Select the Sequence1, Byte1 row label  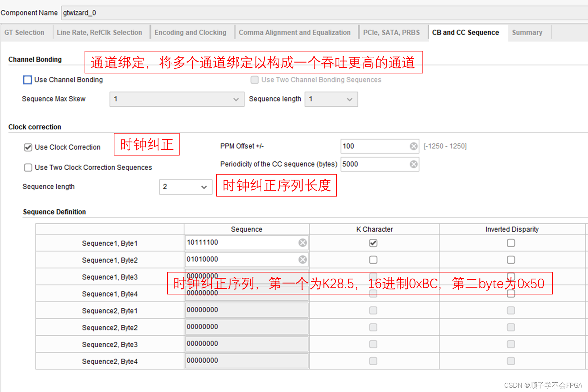pyautogui.click(x=110, y=243)
